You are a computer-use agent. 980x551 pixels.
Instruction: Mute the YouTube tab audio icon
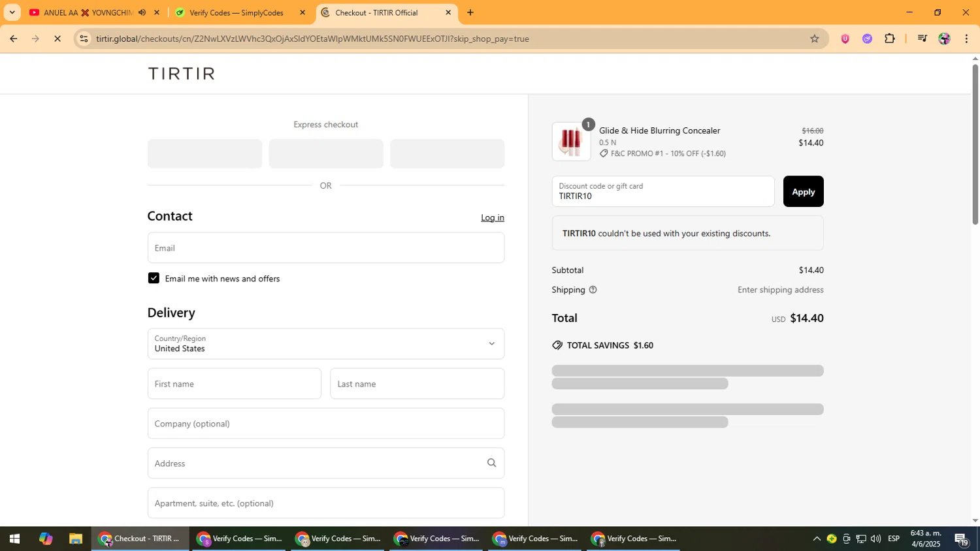[x=142, y=12]
